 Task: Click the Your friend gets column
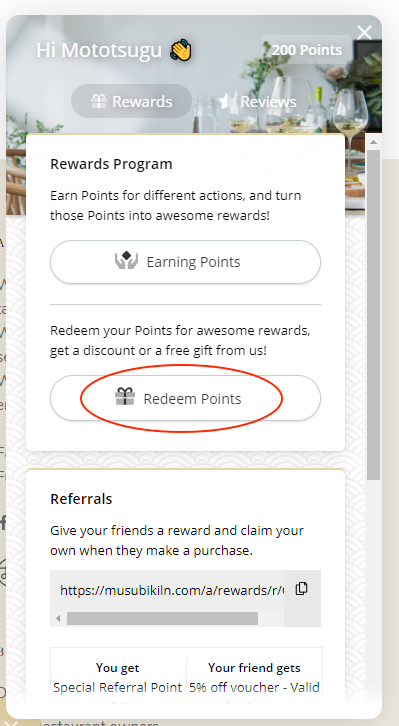[x=254, y=678]
